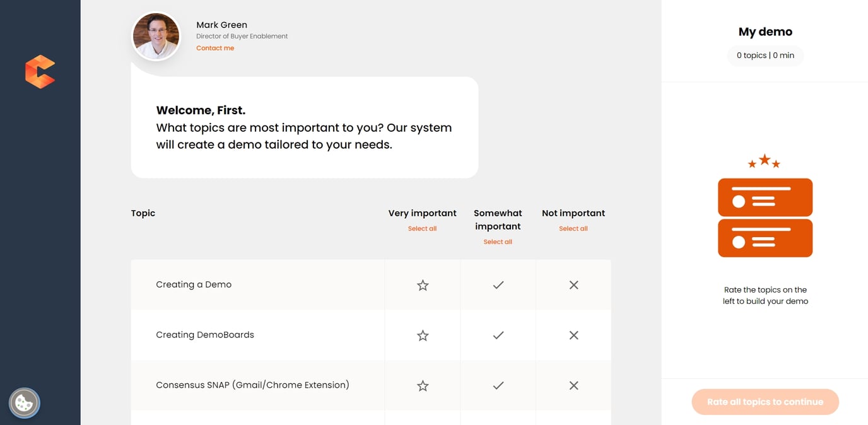Select somewhat important for "Consensus SNAP"
Screen dimensions: 868x425
tap(498, 385)
